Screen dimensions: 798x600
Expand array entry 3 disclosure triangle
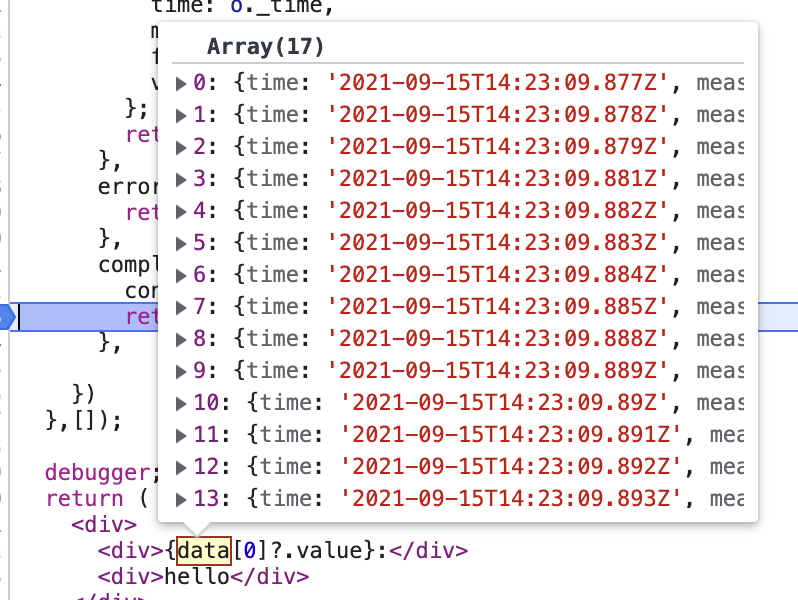pos(181,179)
